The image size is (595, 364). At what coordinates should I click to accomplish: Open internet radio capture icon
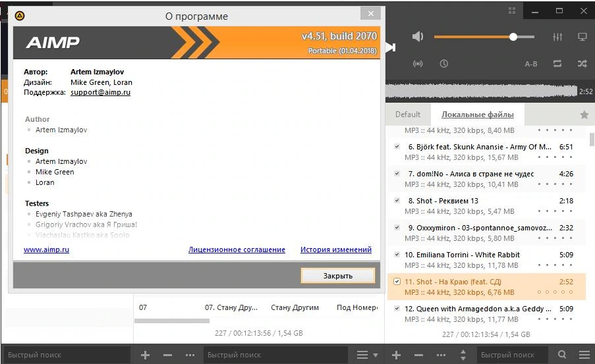point(418,64)
